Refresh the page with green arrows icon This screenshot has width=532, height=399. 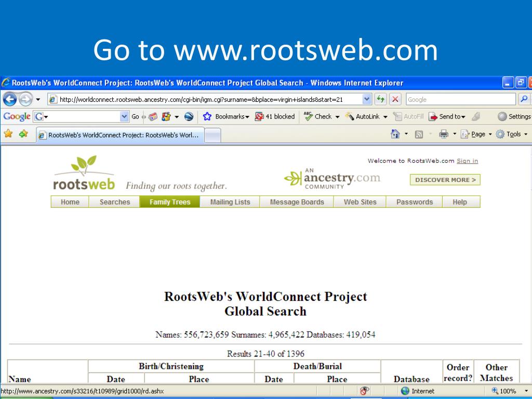(x=380, y=99)
